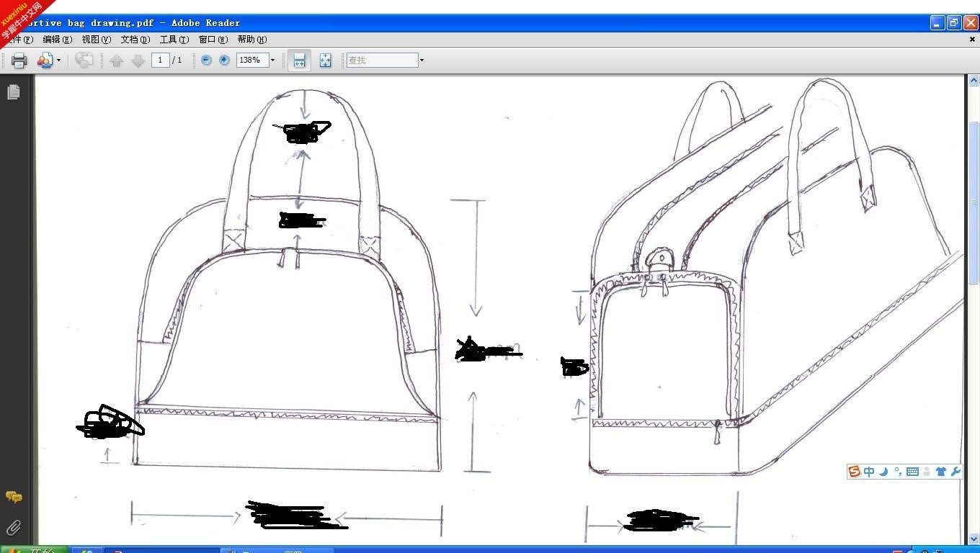Click the collaboration/meeting icon in the toolbar

(x=45, y=60)
